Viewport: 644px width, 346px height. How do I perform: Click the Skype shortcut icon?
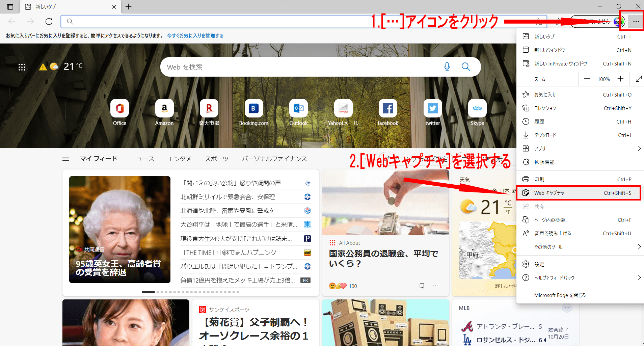coord(477,109)
